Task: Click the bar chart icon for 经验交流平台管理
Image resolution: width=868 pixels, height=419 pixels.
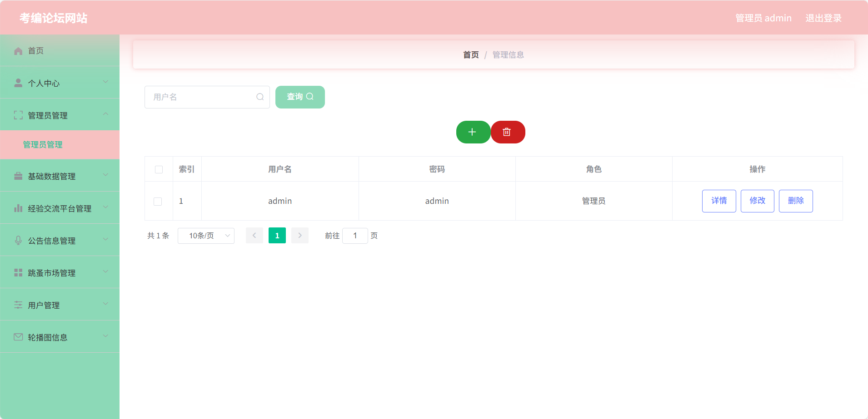Action: (x=18, y=208)
